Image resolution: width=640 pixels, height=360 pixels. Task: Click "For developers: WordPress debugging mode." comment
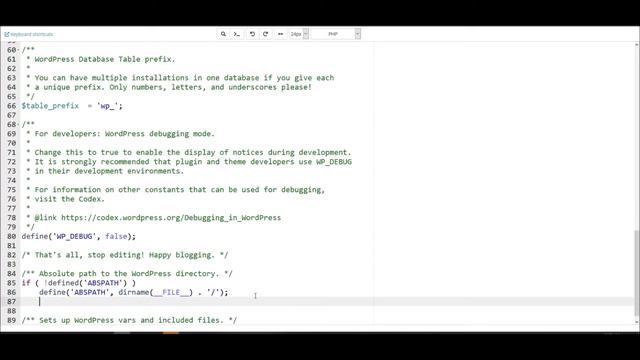(124, 134)
